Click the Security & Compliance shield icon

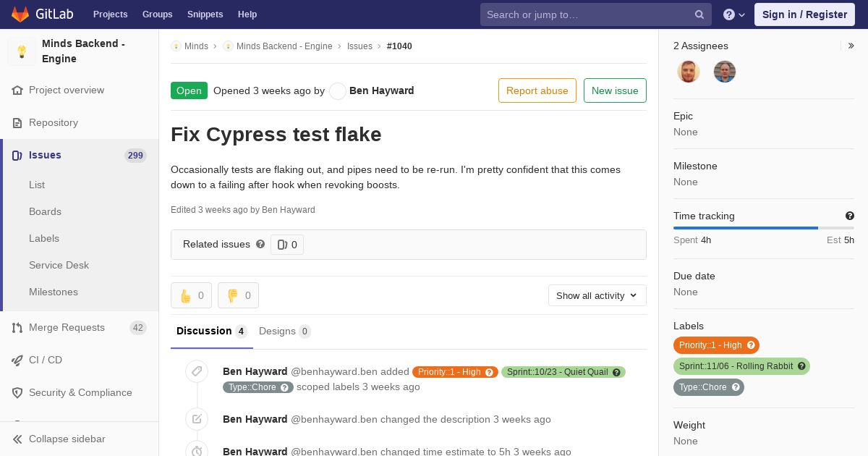point(17,393)
